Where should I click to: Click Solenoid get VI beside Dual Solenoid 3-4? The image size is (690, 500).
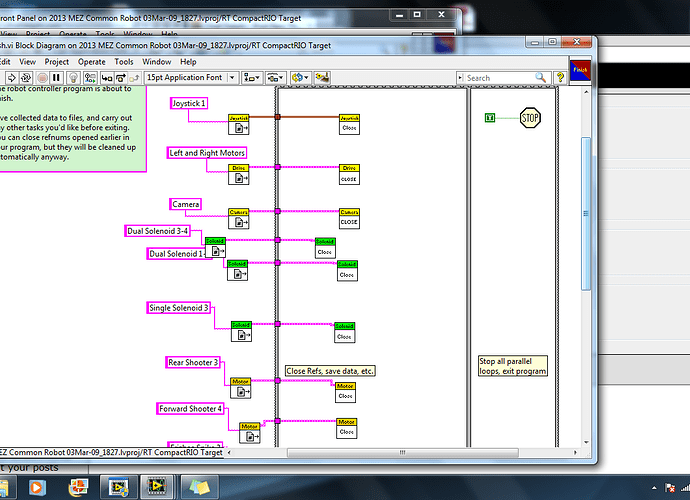[215, 248]
